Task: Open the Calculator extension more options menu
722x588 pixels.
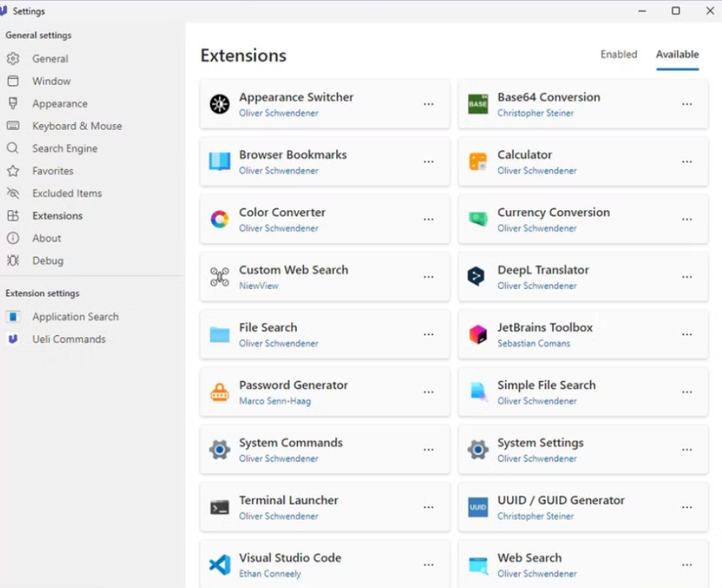Action: [687, 162]
